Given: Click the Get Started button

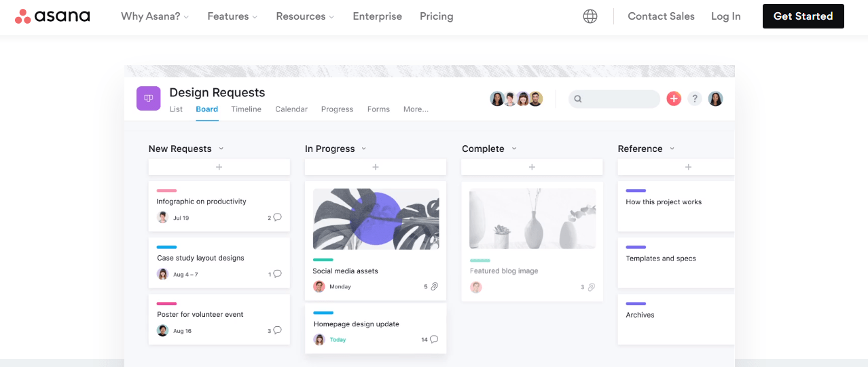Looking at the screenshot, I should 803,16.
